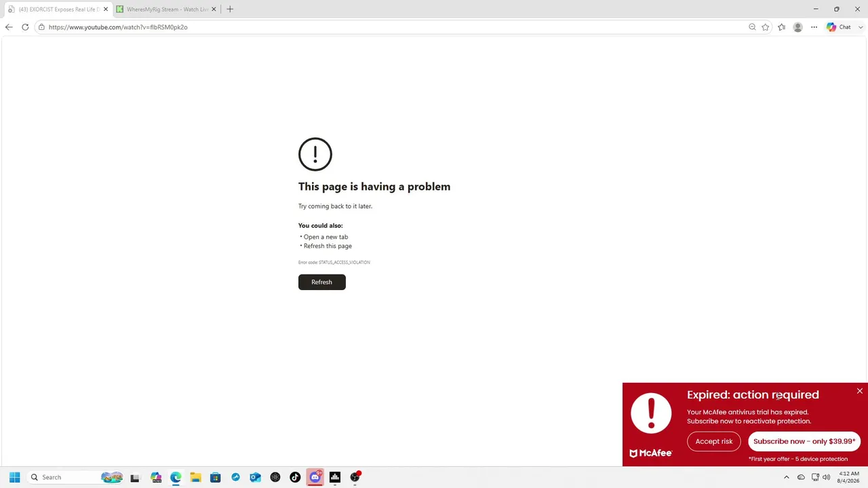Open Outlook from the taskbar

tap(255, 477)
